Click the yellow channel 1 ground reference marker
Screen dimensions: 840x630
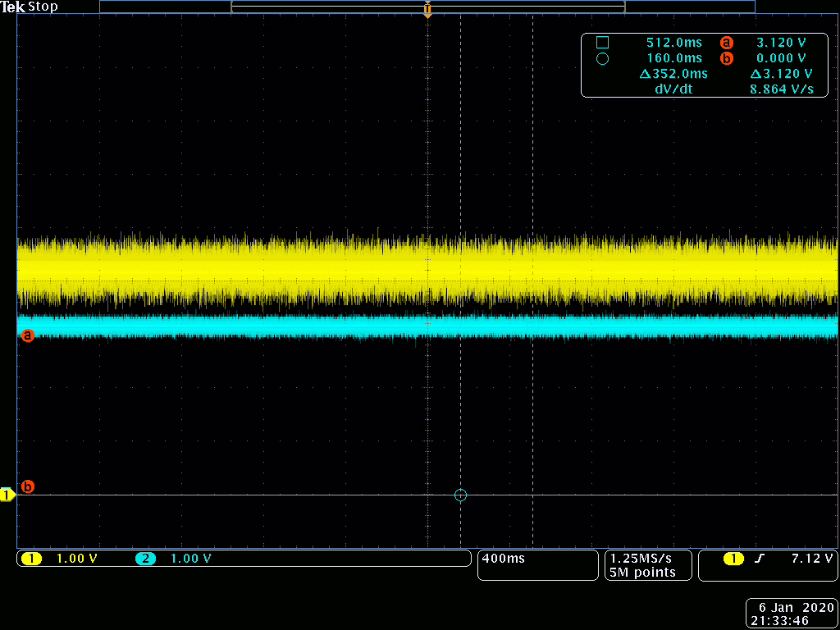[7, 495]
